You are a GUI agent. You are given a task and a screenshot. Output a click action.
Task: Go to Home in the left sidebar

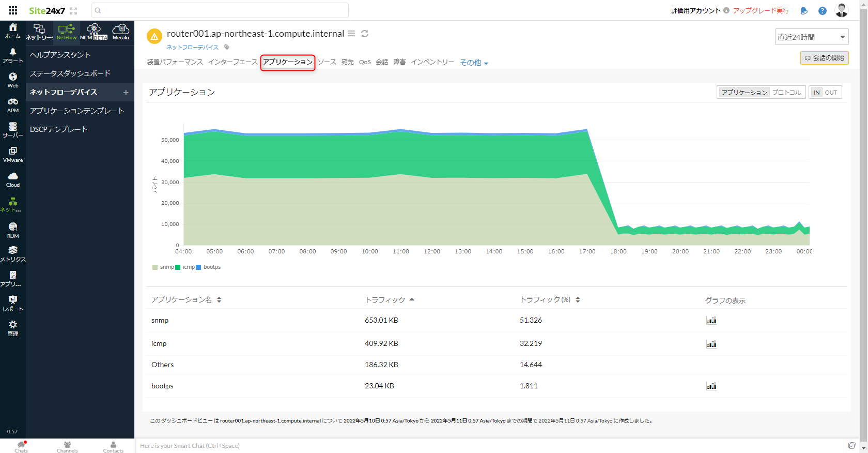pyautogui.click(x=13, y=31)
